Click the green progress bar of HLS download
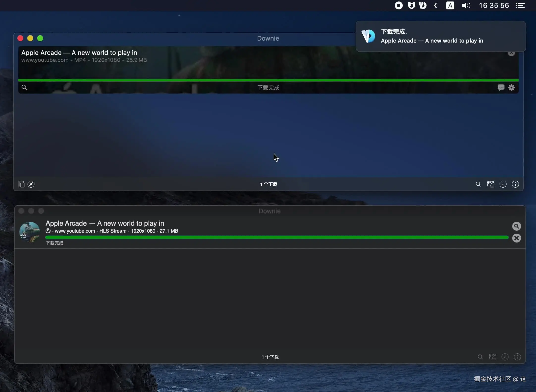This screenshot has height=392, width=536. pos(277,238)
